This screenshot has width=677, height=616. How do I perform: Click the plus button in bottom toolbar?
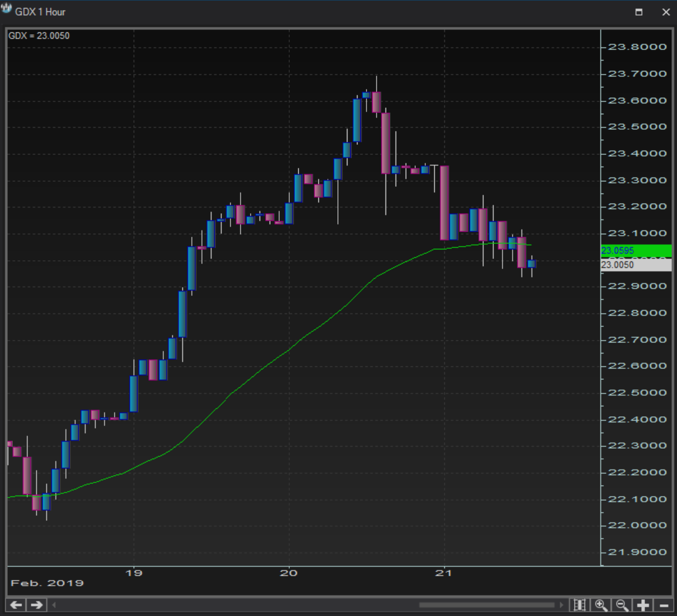tap(643, 605)
